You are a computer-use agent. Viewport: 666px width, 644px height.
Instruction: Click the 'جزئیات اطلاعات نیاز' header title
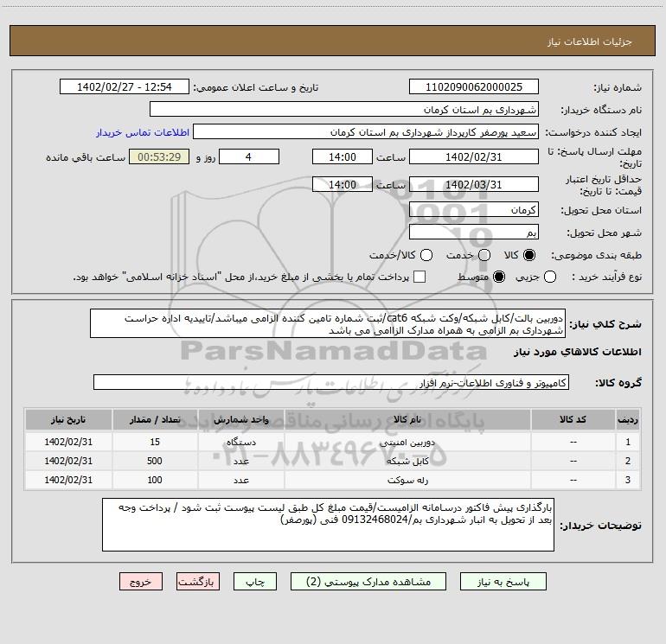(589, 41)
